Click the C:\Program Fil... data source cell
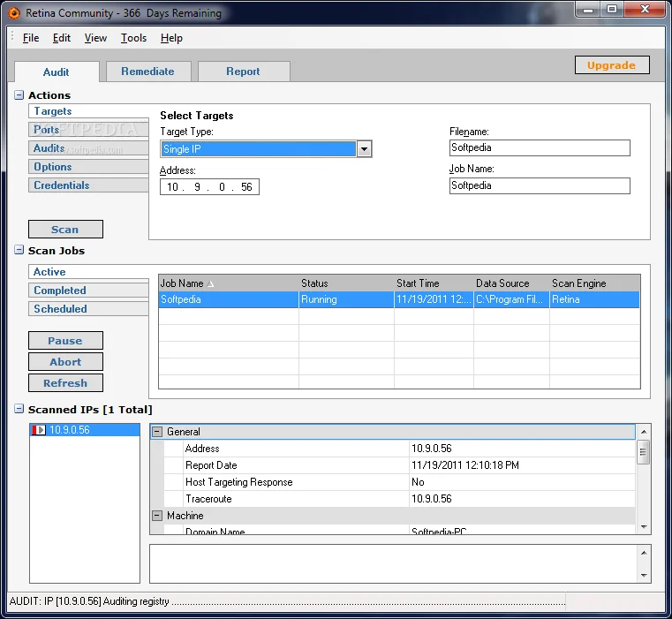672x619 pixels. (511, 299)
